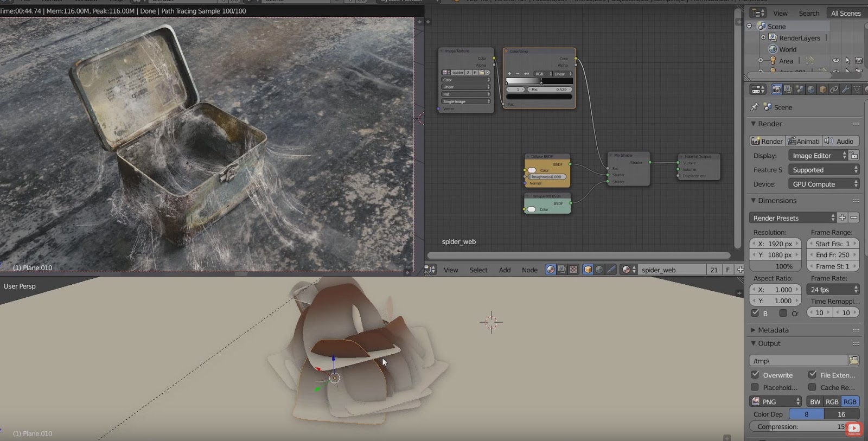Open the 24 fps frame rate dropdown

[x=833, y=290]
